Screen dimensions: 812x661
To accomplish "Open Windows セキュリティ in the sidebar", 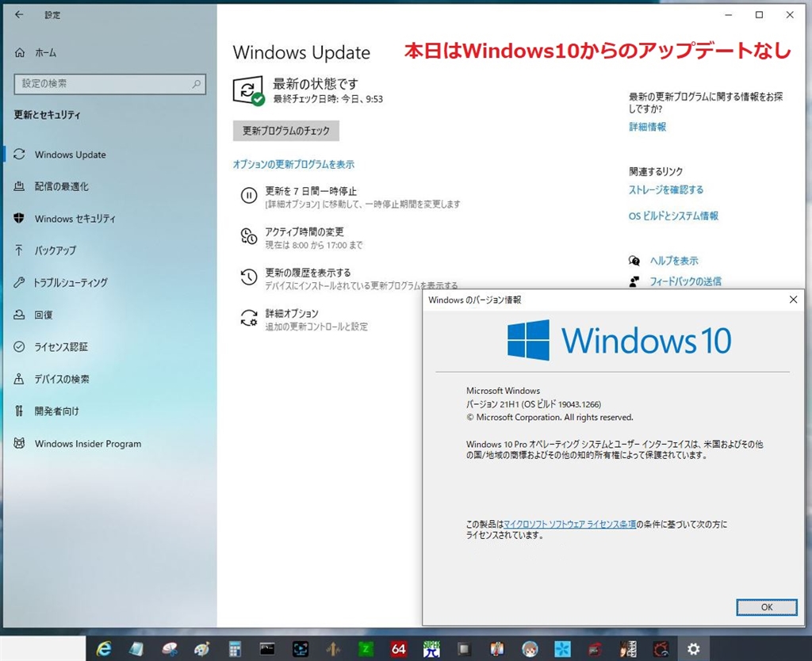I will click(x=75, y=219).
